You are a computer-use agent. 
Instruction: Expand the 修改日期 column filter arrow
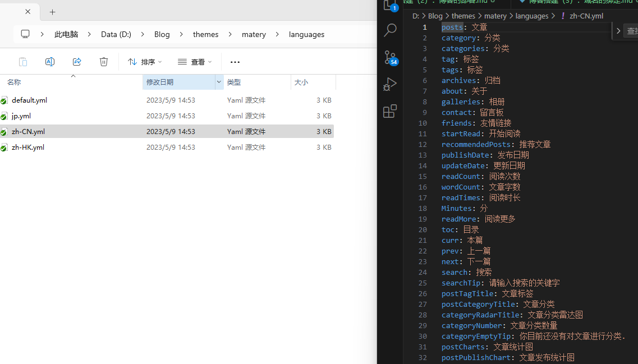tap(219, 82)
